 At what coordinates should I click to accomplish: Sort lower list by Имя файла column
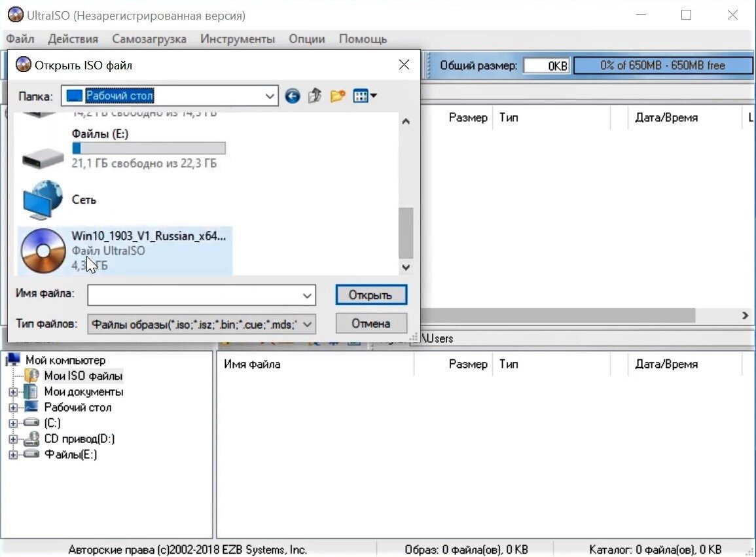(x=315, y=364)
